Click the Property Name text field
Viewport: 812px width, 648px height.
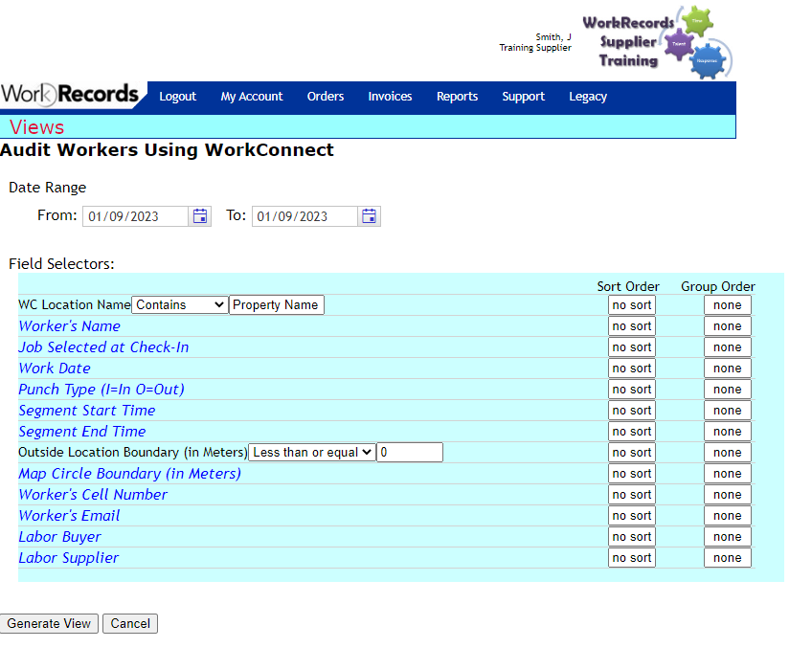(277, 304)
